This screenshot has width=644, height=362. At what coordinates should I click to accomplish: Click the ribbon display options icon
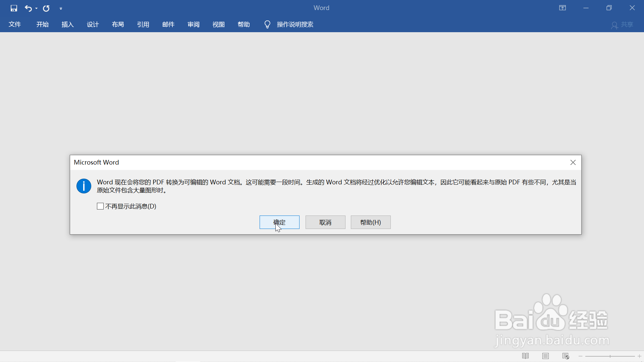[x=562, y=8]
